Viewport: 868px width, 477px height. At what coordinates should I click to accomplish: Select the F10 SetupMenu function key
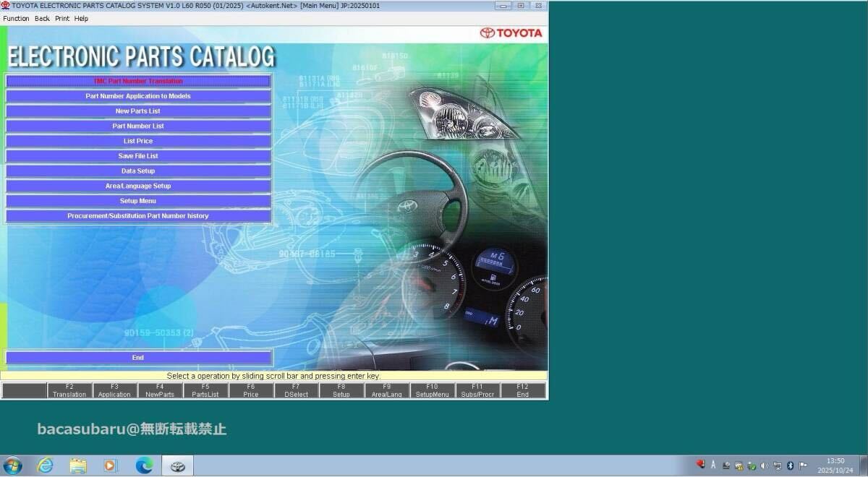pyautogui.click(x=432, y=390)
